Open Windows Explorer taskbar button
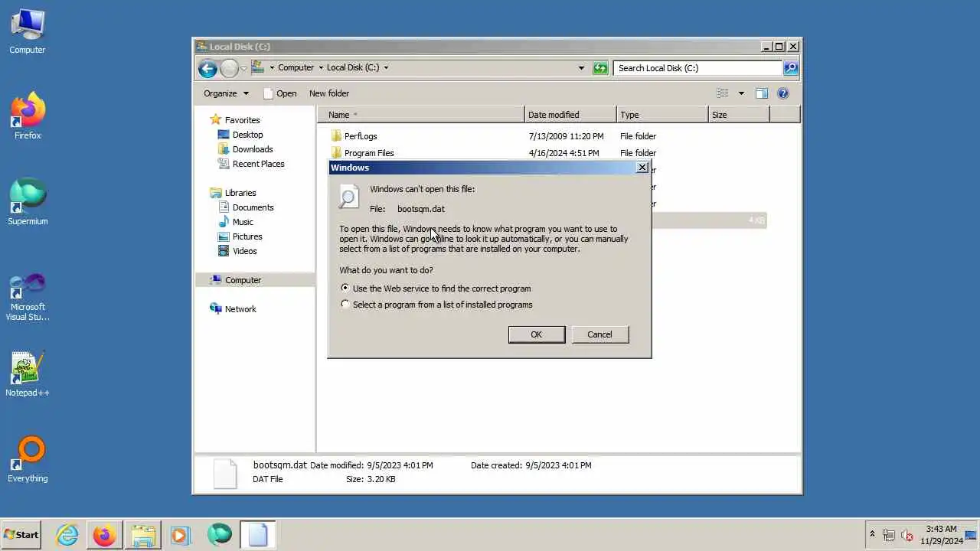Image resolution: width=980 pixels, height=551 pixels. coord(142,535)
